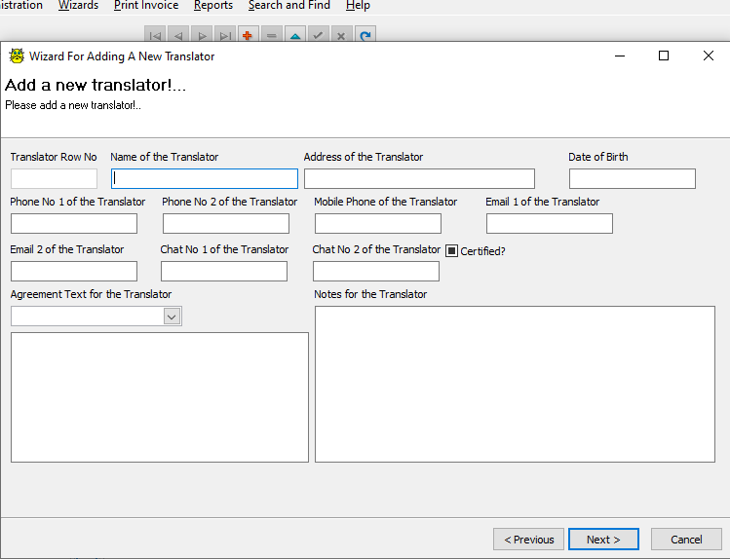Screen dimensions: 730x560
Task: Click the Date of Birth field
Action: tap(633, 178)
